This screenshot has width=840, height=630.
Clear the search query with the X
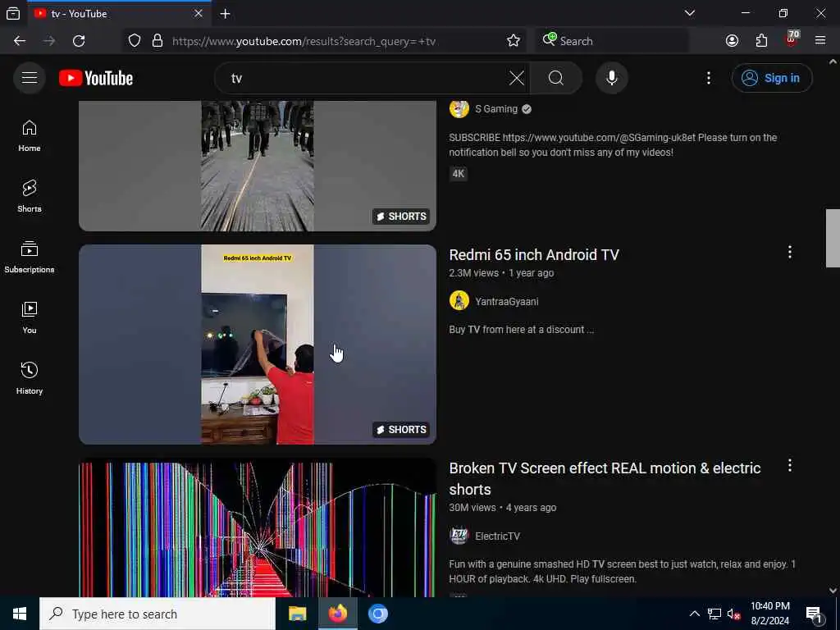pos(517,78)
